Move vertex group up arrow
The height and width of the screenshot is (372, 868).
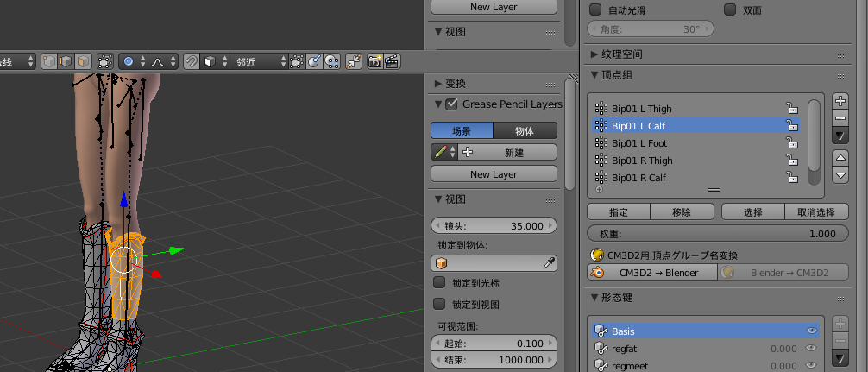(840, 158)
